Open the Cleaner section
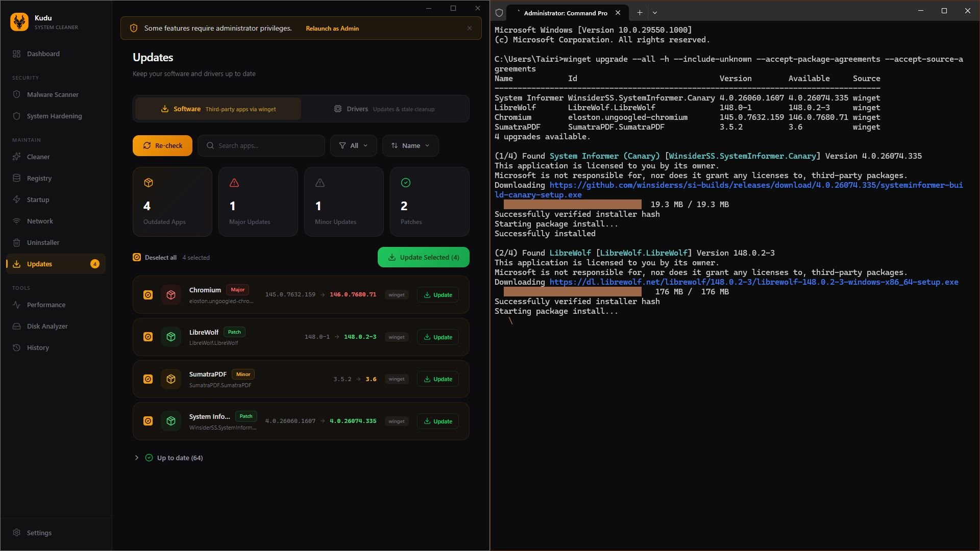Image resolution: width=980 pixels, height=551 pixels. [56, 157]
